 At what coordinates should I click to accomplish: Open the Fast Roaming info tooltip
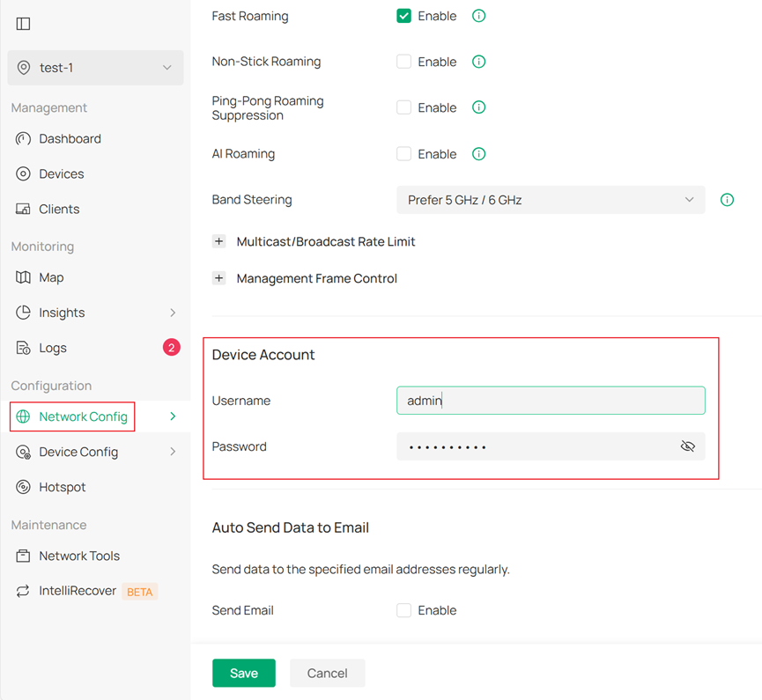pyautogui.click(x=478, y=15)
